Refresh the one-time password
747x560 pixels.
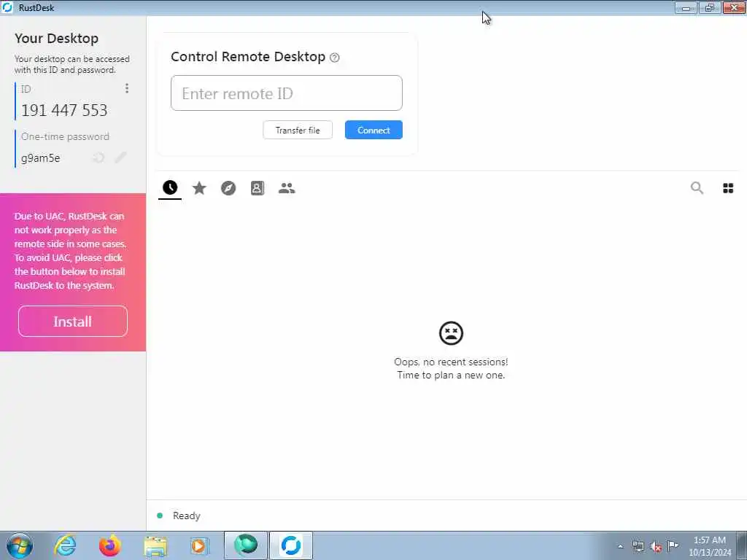(x=98, y=157)
